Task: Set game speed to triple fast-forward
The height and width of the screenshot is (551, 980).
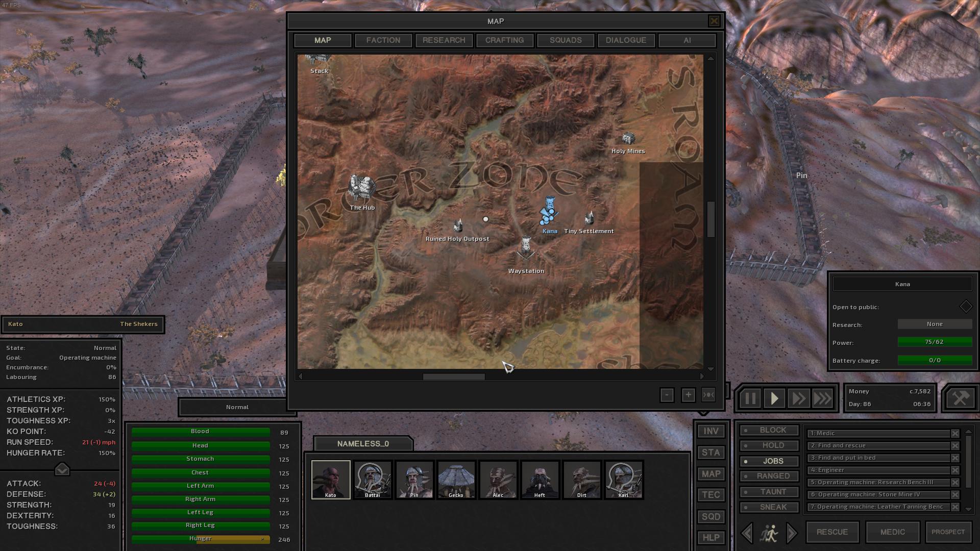Action: point(823,398)
